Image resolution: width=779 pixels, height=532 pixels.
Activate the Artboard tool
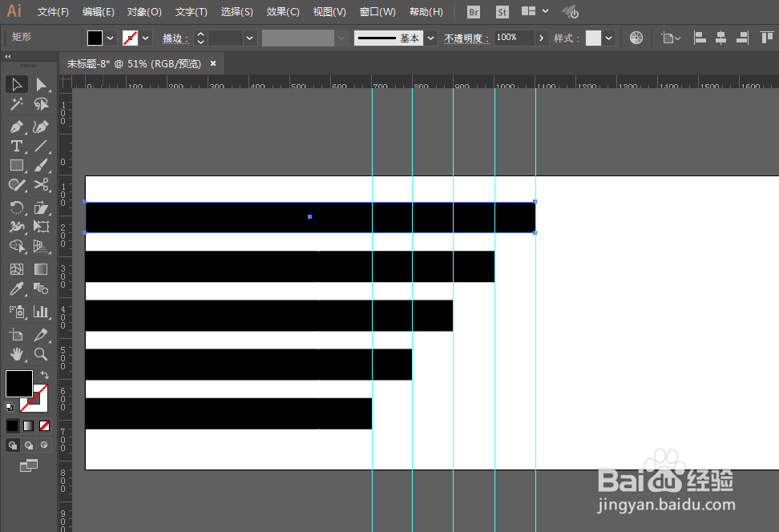16,335
